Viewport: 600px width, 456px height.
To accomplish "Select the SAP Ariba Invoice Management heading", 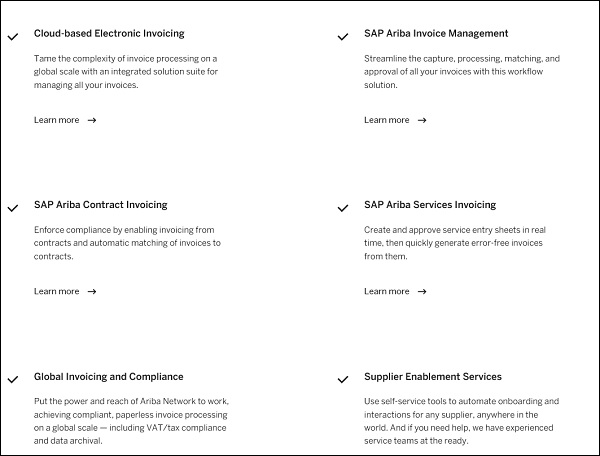I will [436, 34].
